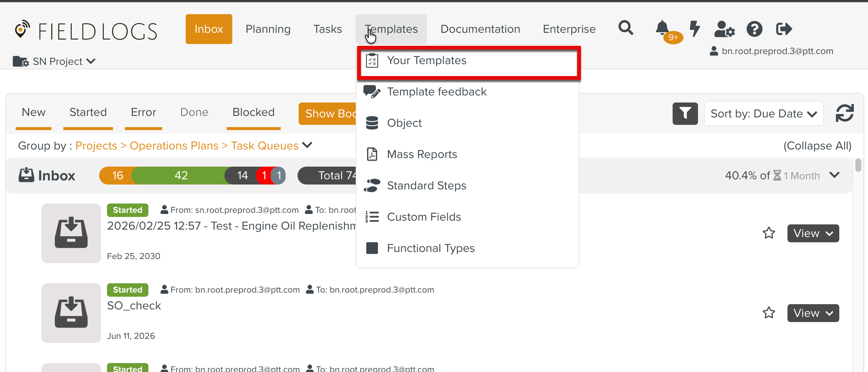Viewport: 868px width, 372px height.
Task: Open Sort by Due Date dropdown
Action: (x=764, y=114)
